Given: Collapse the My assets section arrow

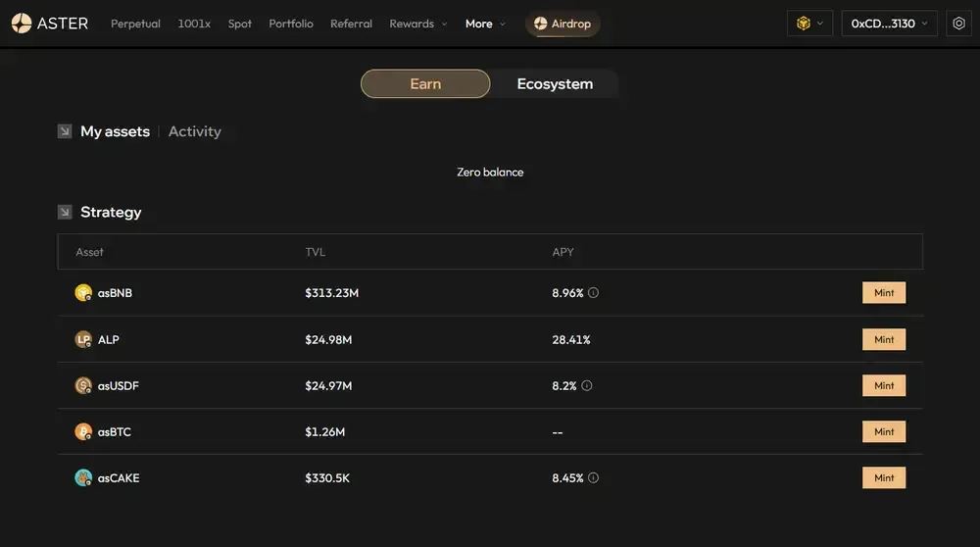Looking at the screenshot, I should coord(65,131).
